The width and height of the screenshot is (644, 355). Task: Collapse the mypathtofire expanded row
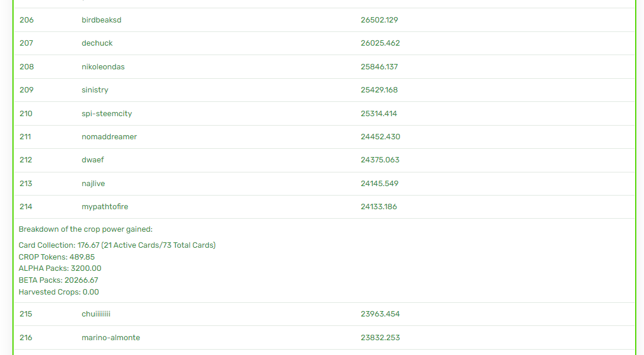click(324, 207)
